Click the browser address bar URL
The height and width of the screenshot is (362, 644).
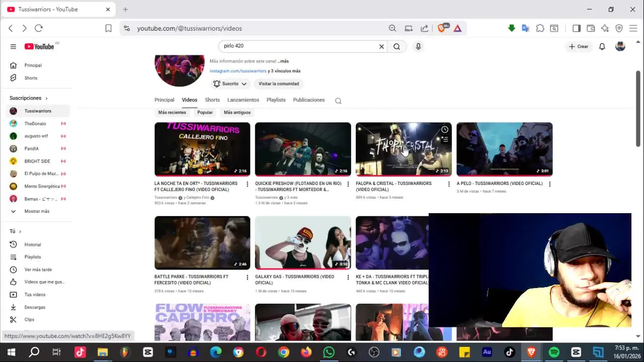(x=189, y=28)
